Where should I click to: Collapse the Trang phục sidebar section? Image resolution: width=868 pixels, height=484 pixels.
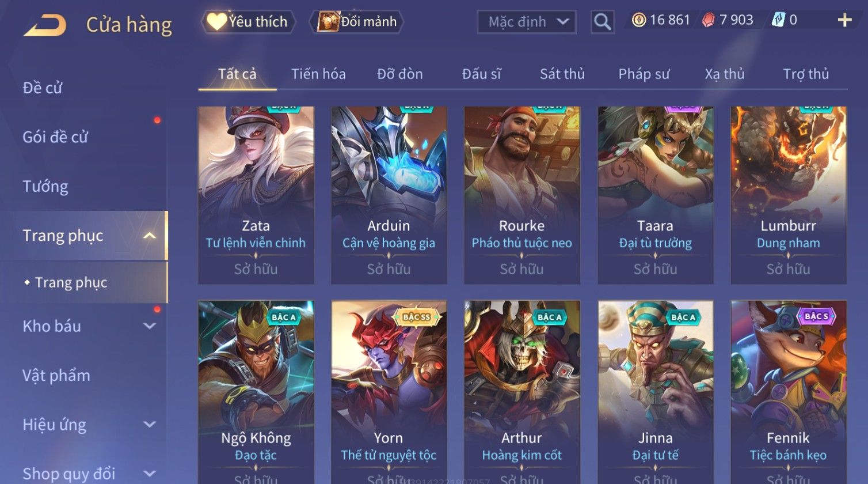(x=150, y=236)
